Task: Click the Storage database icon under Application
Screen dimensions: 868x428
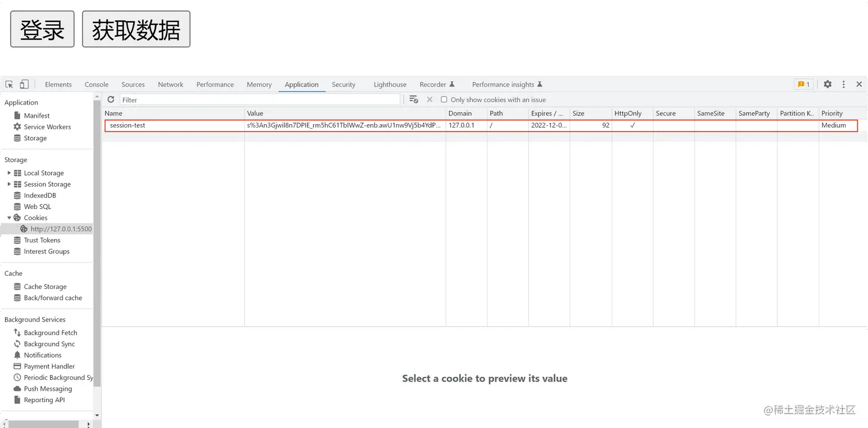Action: (17, 138)
